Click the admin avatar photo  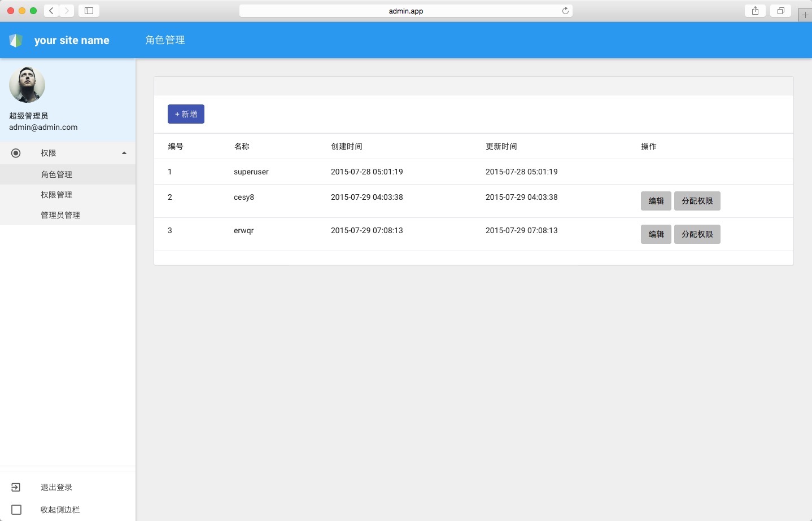[27, 85]
